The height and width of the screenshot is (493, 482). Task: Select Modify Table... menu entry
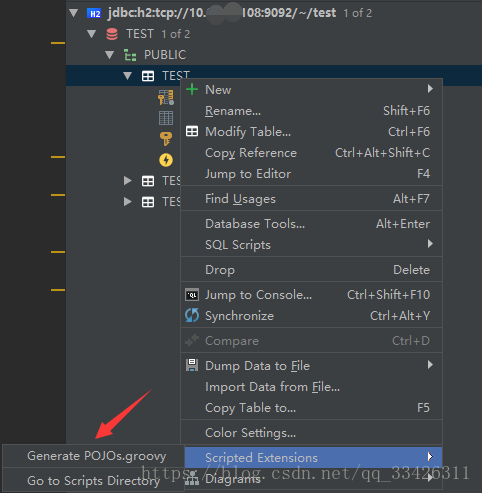tap(311, 132)
